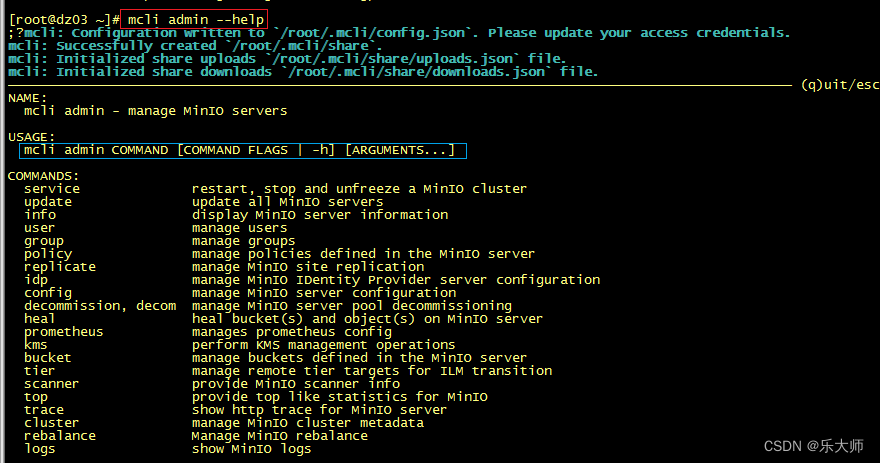880x463 pixels.
Task: Select description 'show http trace for MinIO server'
Action: [319, 410]
